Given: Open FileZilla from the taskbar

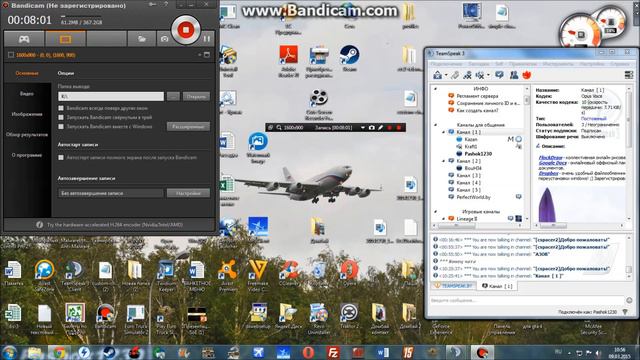Looking at the screenshot, I should (x=333, y=352).
